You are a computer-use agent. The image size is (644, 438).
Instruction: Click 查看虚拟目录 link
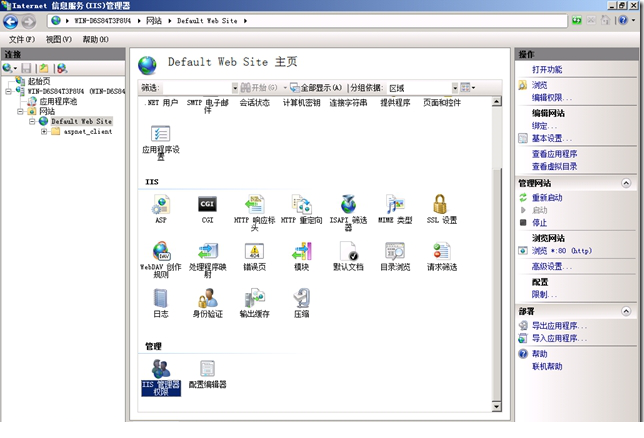[x=554, y=166]
